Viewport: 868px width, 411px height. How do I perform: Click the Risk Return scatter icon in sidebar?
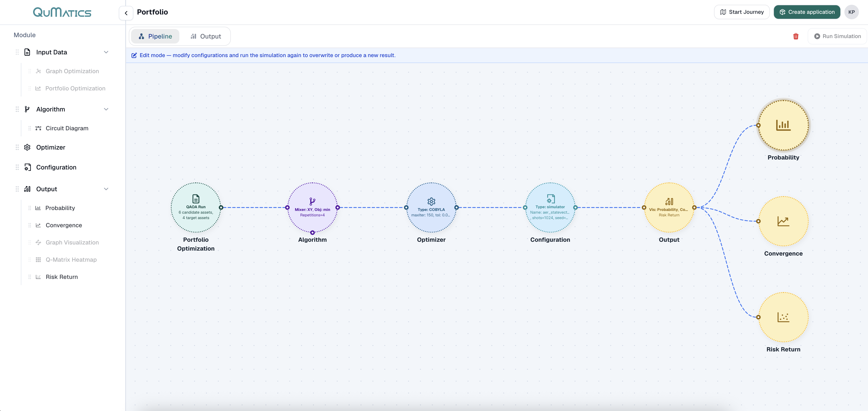38,277
